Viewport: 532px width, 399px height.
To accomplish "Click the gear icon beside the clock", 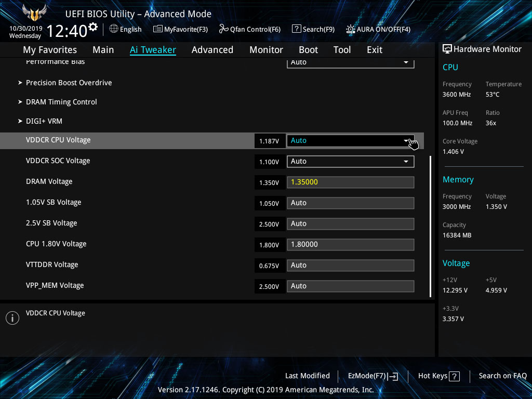I will click(x=93, y=27).
